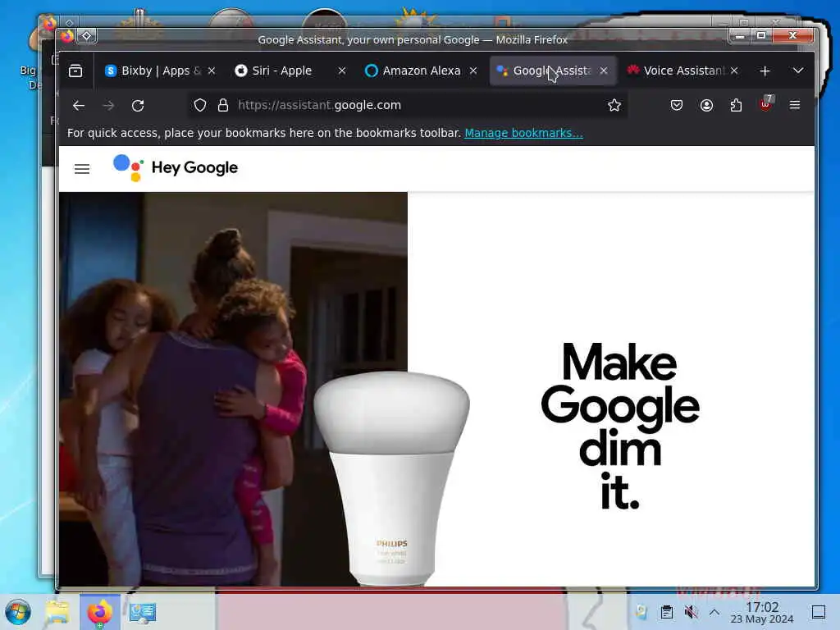Click the Google Assistant logo
Screen dimensions: 840x630
tap(128, 168)
